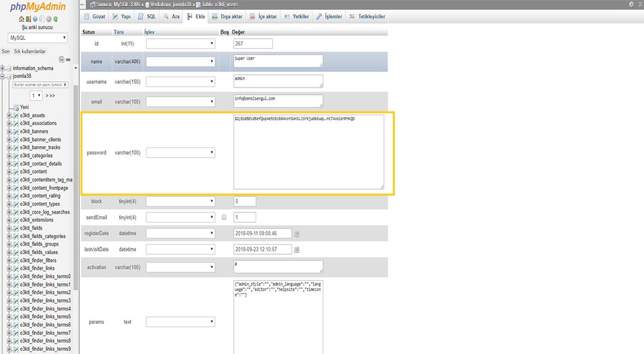Viewport: 644px width, 354px height.
Task: Click into the password value textarea
Action: [x=308, y=152]
